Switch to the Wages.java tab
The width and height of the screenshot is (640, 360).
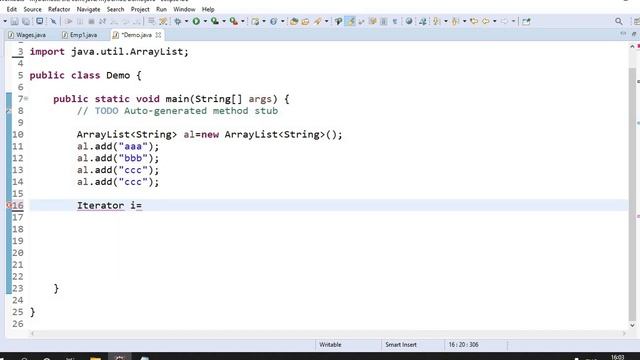27,35
